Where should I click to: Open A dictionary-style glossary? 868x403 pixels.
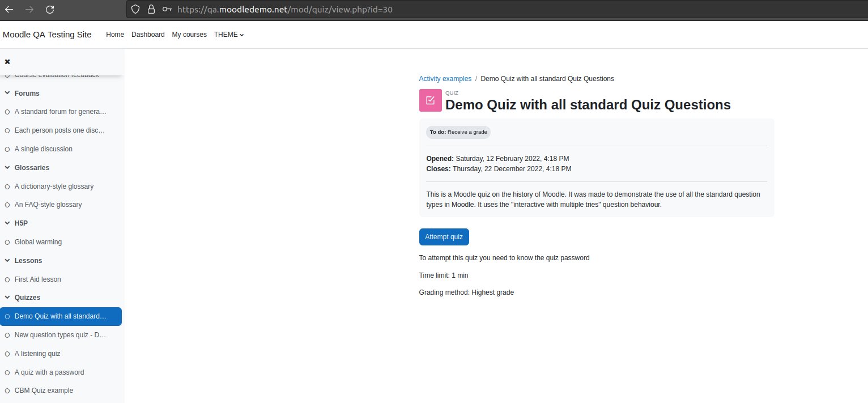point(54,186)
